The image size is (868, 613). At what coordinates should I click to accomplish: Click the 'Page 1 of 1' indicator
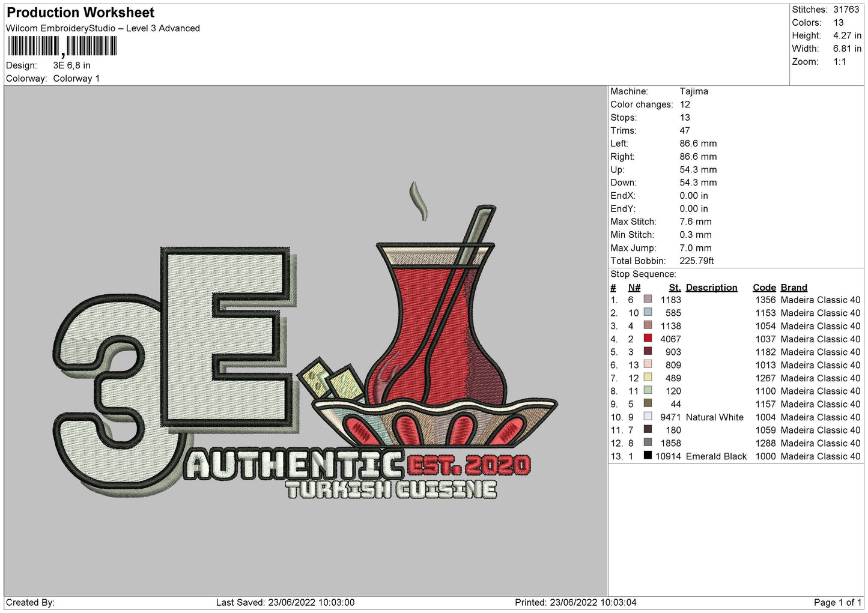[x=837, y=602]
